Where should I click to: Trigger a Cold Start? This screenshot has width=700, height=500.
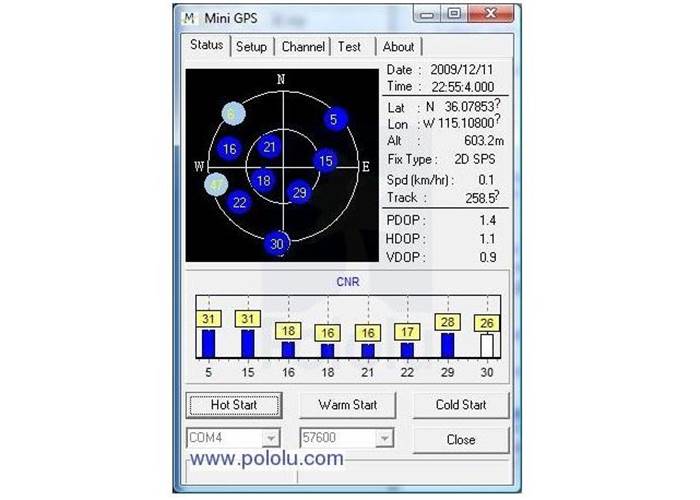(461, 405)
